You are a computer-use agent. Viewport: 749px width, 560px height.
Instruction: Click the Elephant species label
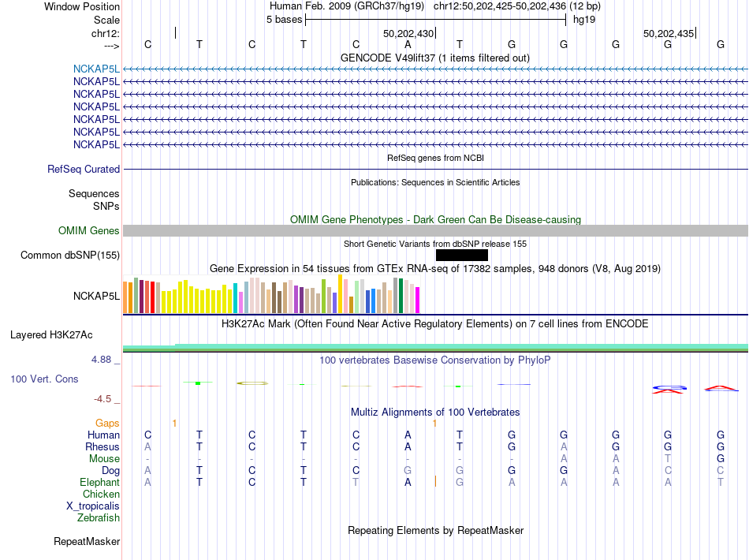pos(99,482)
